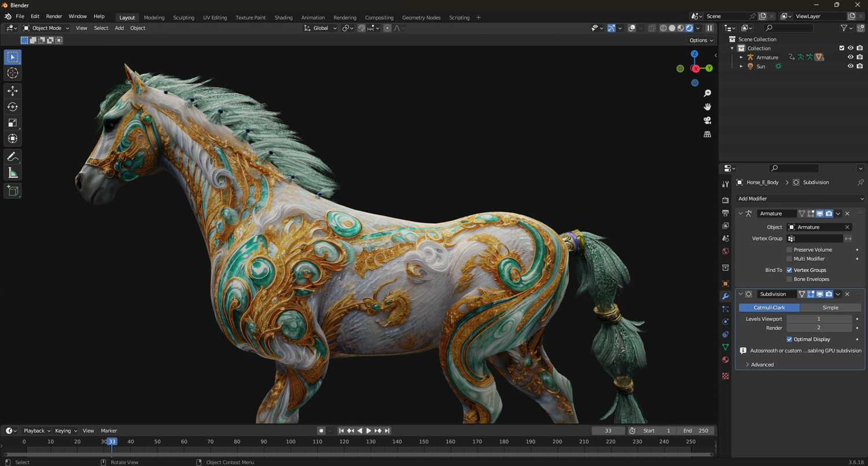This screenshot has width=868, height=466.
Task: Open the Output properties tab
Action: tap(726, 213)
